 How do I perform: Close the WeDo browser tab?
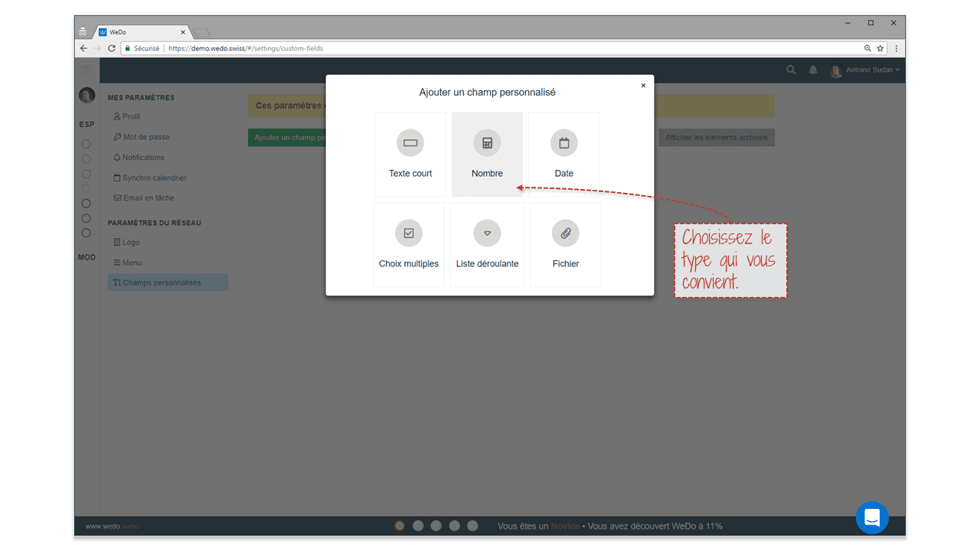[183, 32]
